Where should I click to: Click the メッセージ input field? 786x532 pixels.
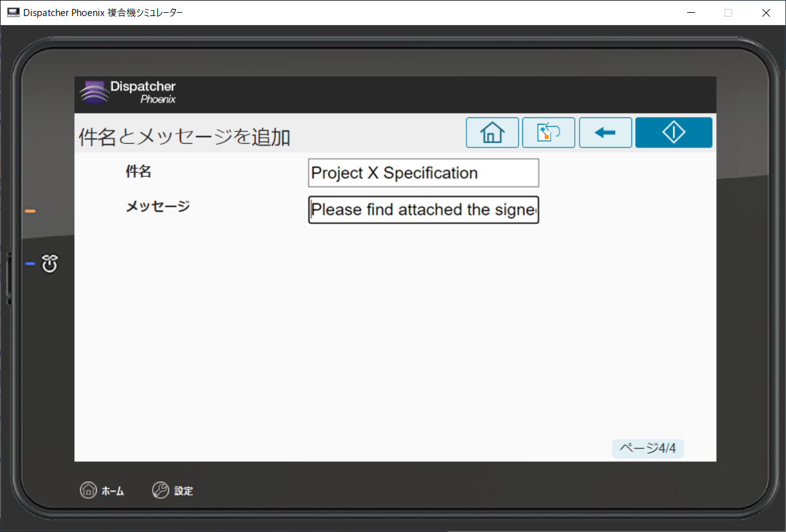click(423, 210)
